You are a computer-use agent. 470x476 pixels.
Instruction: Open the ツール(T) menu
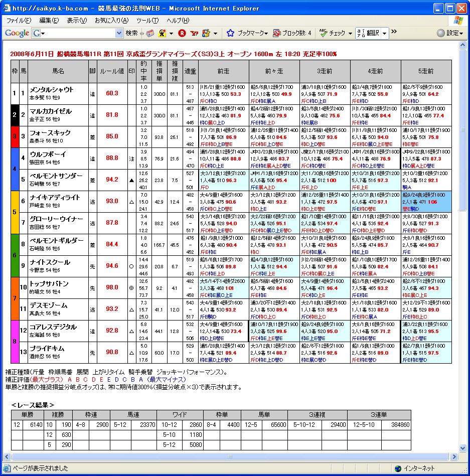tap(147, 21)
